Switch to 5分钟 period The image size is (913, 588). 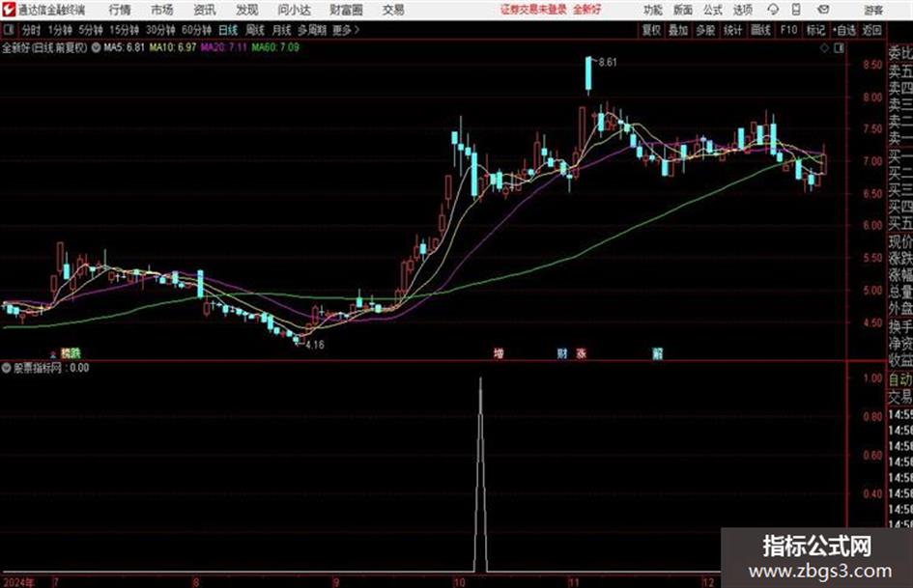click(90, 30)
